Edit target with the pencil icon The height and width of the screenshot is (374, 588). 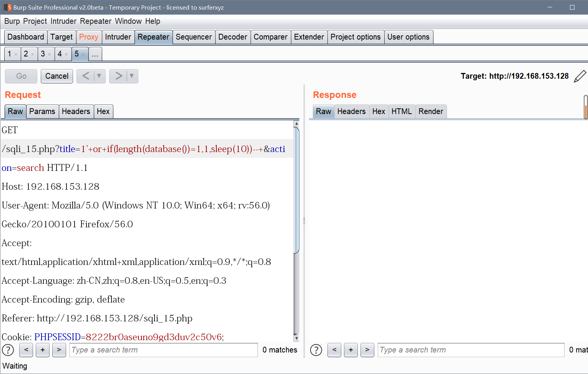(580, 76)
